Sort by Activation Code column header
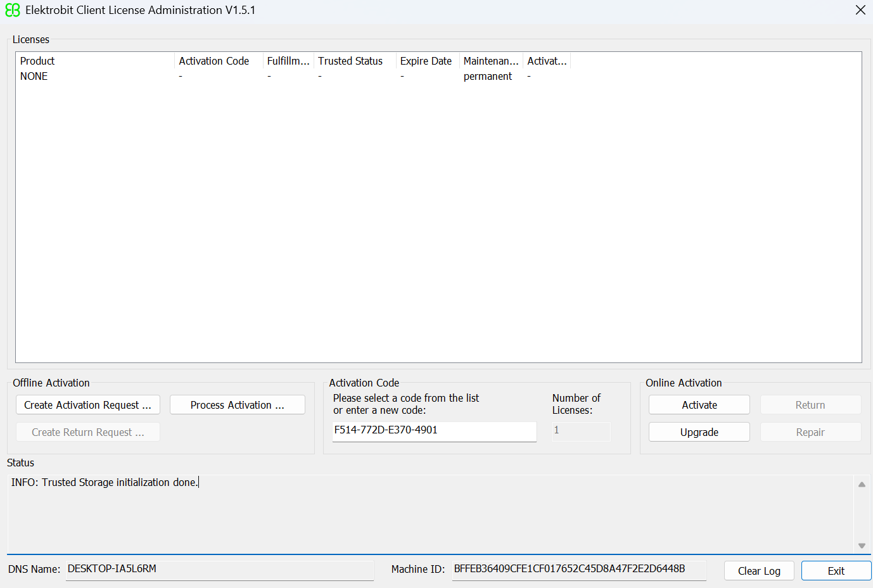Image resolution: width=873 pixels, height=588 pixels. tap(219, 61)
